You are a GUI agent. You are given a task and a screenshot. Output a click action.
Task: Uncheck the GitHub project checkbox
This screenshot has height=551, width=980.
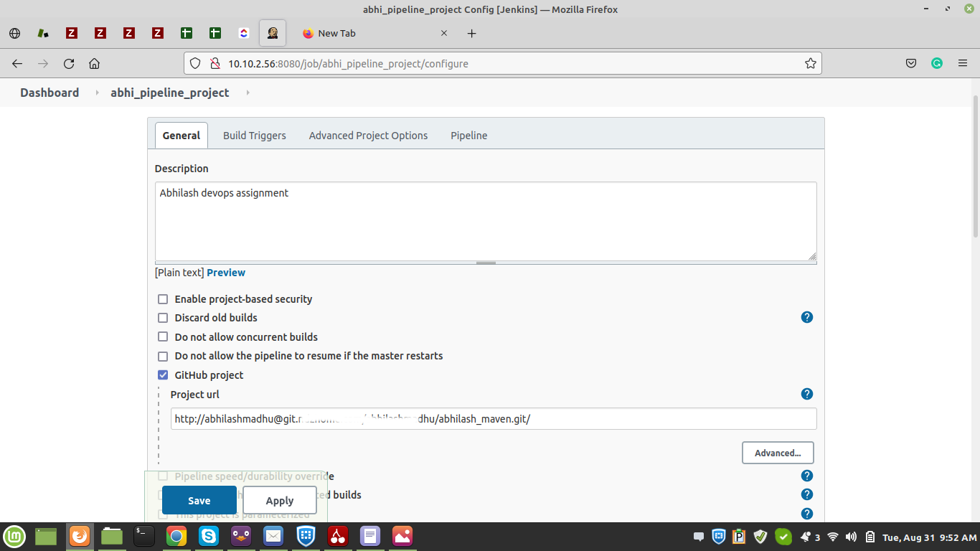coord(163,375)
